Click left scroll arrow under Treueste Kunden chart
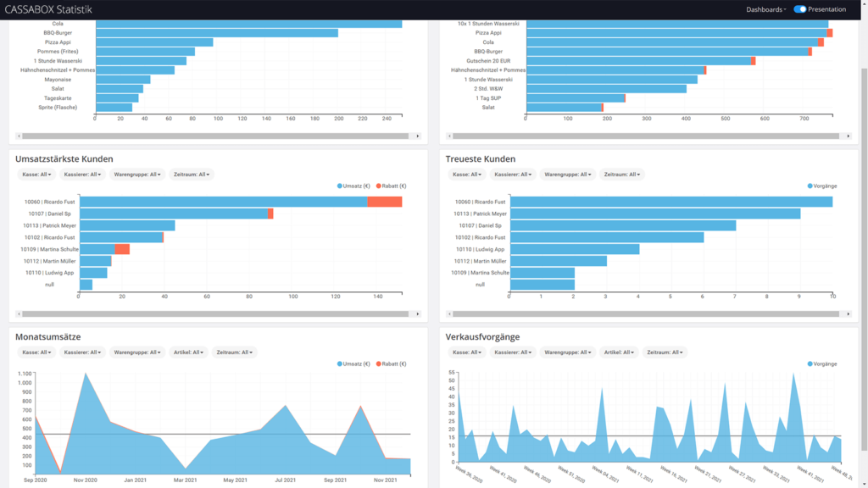Image resolution: width=868 pixels, height=488 pixels. [449, 313]
